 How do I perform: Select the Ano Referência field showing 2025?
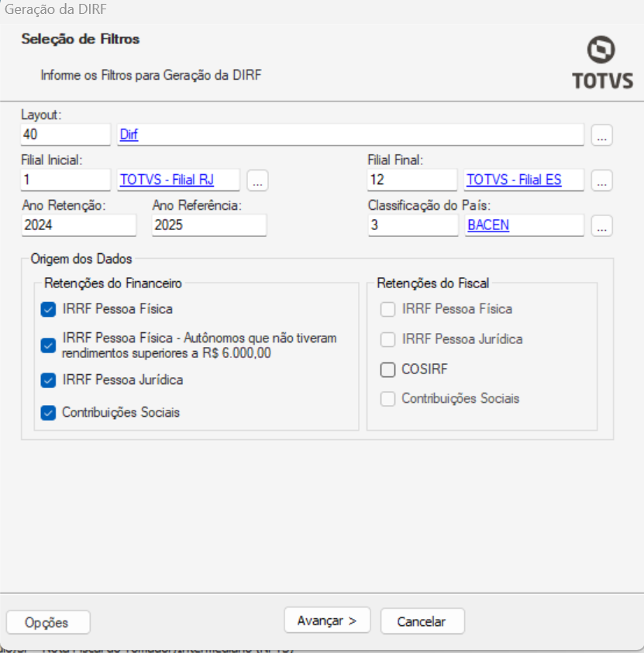pyautogui.click(x=209, y=225)
